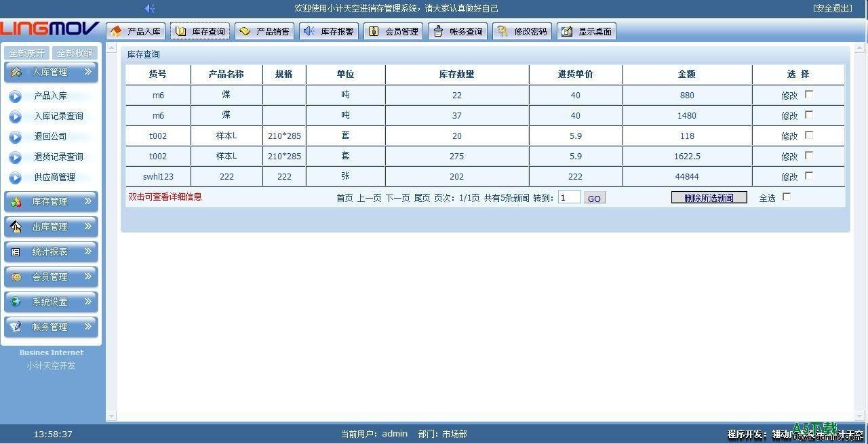The image size is (868, 444).
Task: Expand 会员管理 sidebar section chevron
Action: (87, 277)
